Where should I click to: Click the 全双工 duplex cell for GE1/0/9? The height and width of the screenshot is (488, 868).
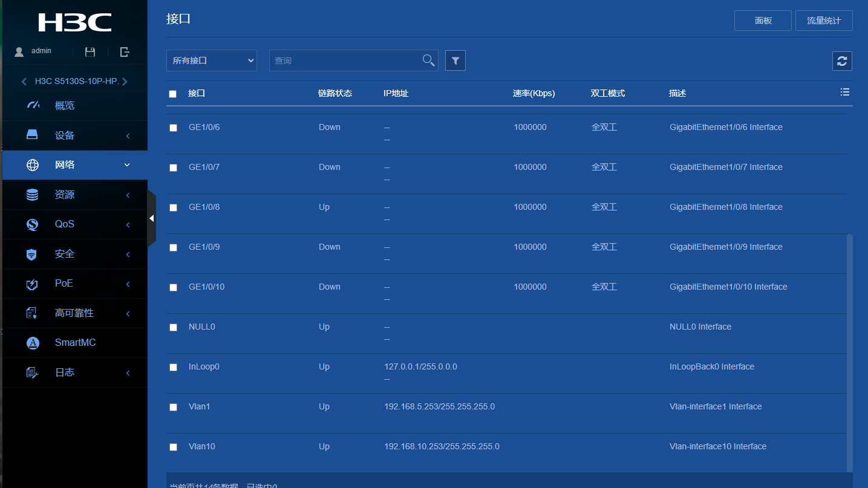coord(604,247)
